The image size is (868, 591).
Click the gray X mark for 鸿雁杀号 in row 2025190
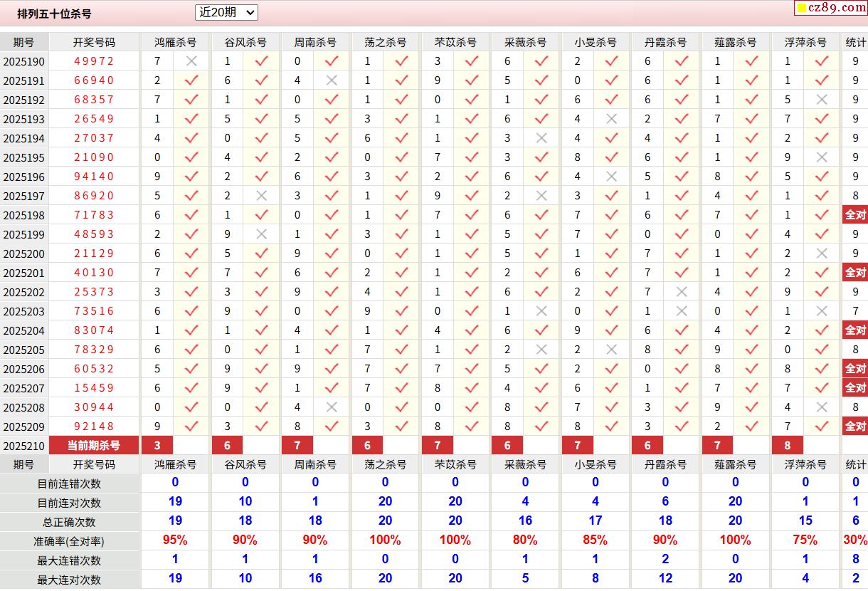[191, 61]
